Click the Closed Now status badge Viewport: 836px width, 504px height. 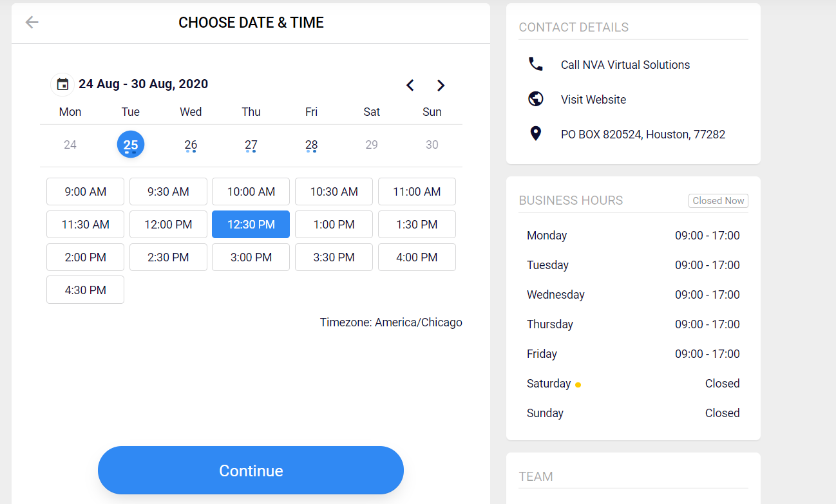(x=718, y=201)
